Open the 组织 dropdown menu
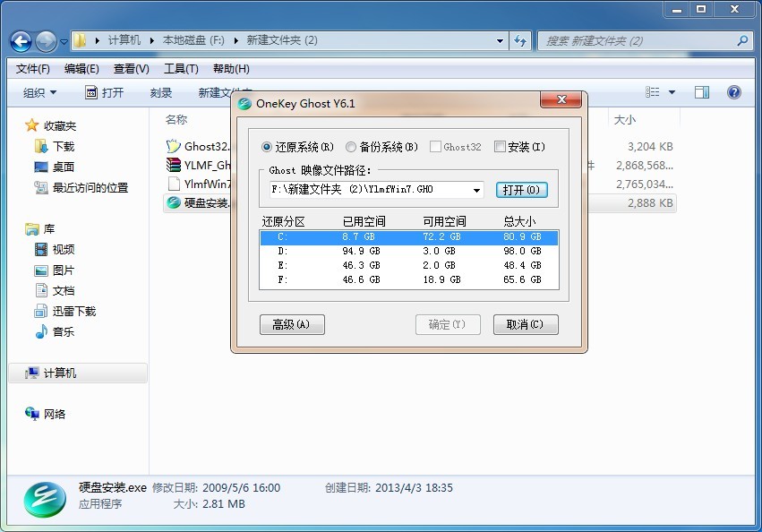Viewport: 762px width, 532px height. pos(38,91)
